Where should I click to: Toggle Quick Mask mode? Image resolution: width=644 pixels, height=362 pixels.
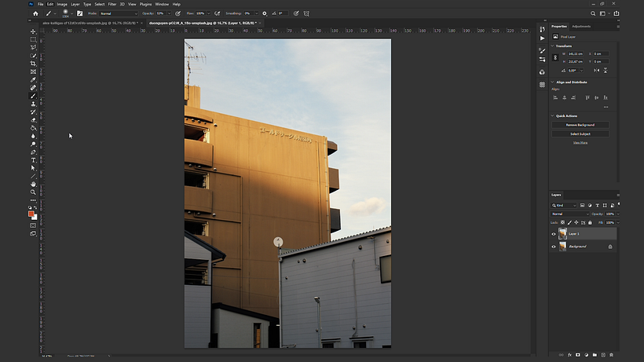33,225
